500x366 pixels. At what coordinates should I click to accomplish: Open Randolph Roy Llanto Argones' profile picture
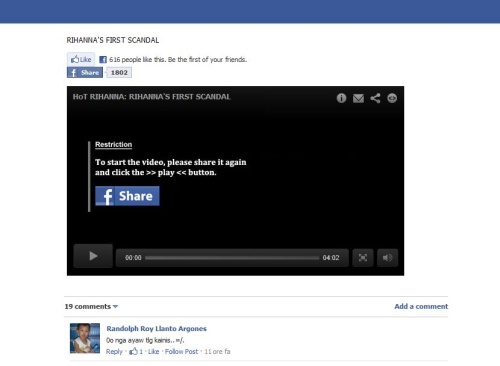point(85,338)
